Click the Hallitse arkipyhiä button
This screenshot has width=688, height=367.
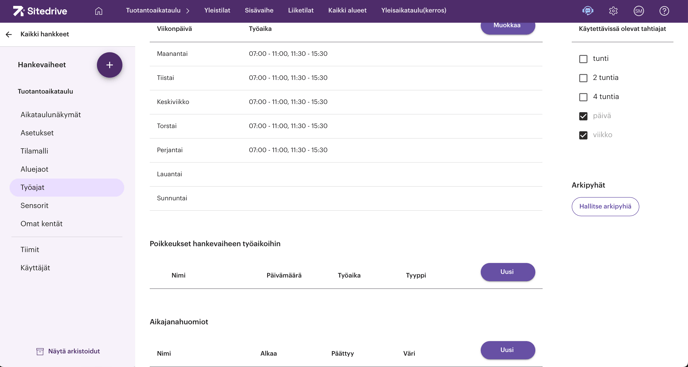coord(605,206)
